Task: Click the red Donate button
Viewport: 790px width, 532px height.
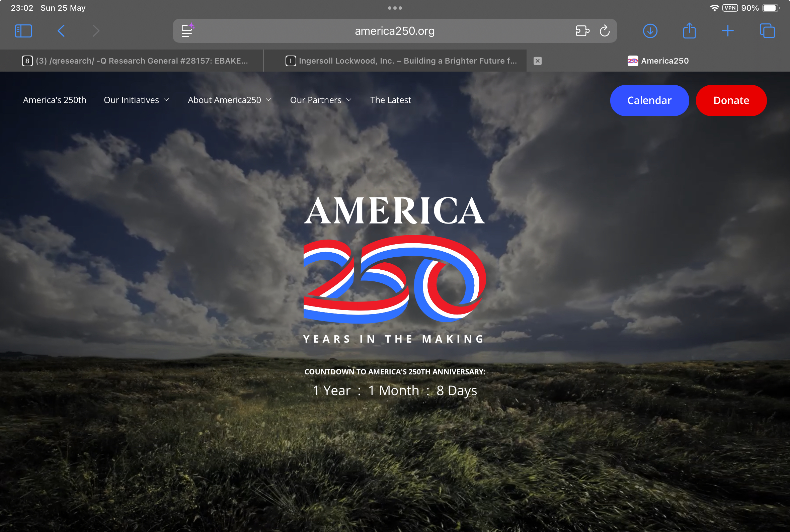Action: click(731, 100)
